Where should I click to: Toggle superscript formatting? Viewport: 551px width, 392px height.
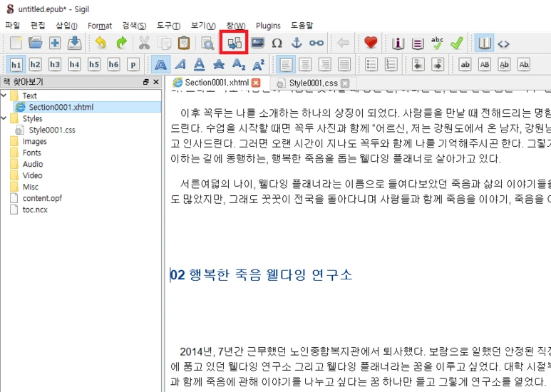coord(258,64)
